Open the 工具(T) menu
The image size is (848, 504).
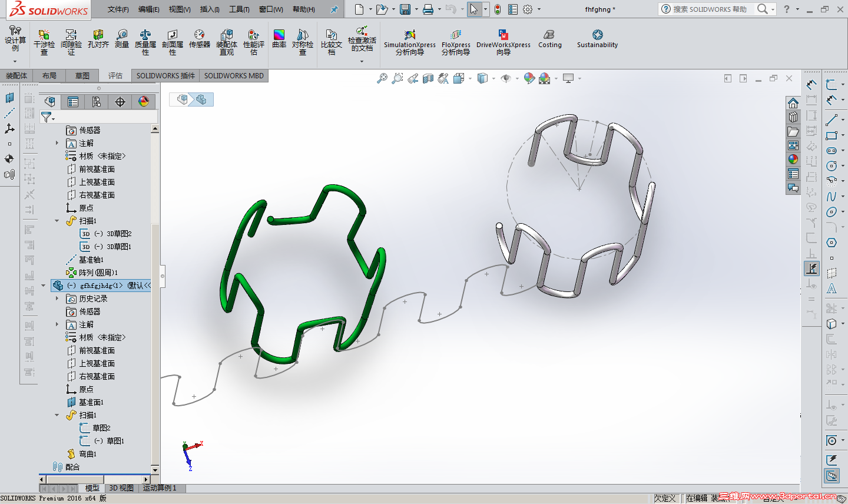[239, 9]
